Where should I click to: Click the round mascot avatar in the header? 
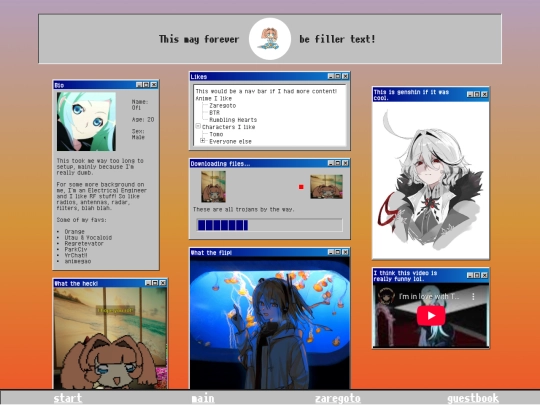pos(270,39)
